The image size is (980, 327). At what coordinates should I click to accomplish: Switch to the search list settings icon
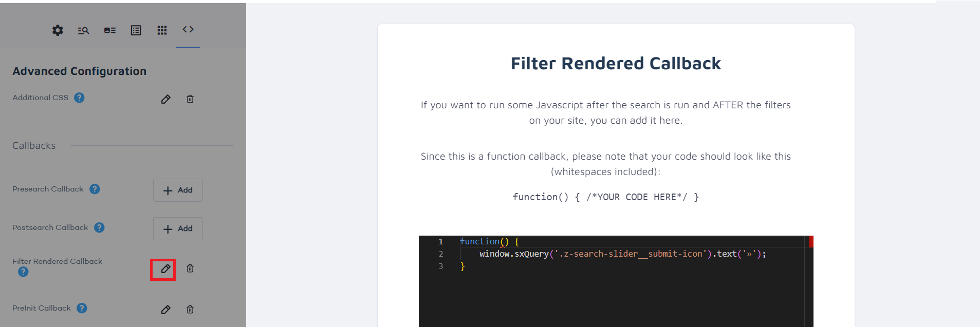pyautogui.click(x=83, y=31)
